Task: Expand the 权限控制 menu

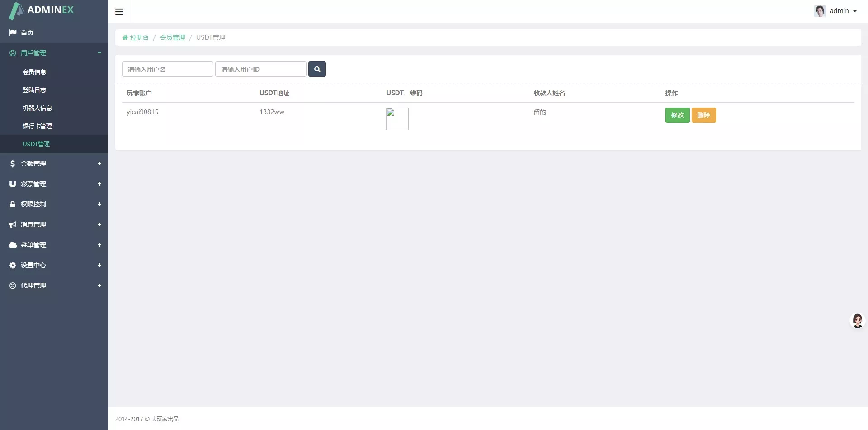Action: [99, 204]
